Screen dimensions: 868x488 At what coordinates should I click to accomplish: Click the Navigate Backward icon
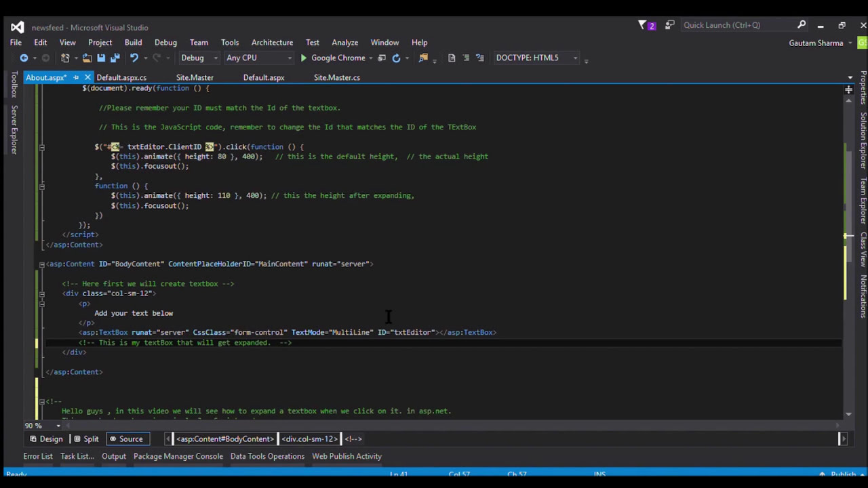(24, 58)
